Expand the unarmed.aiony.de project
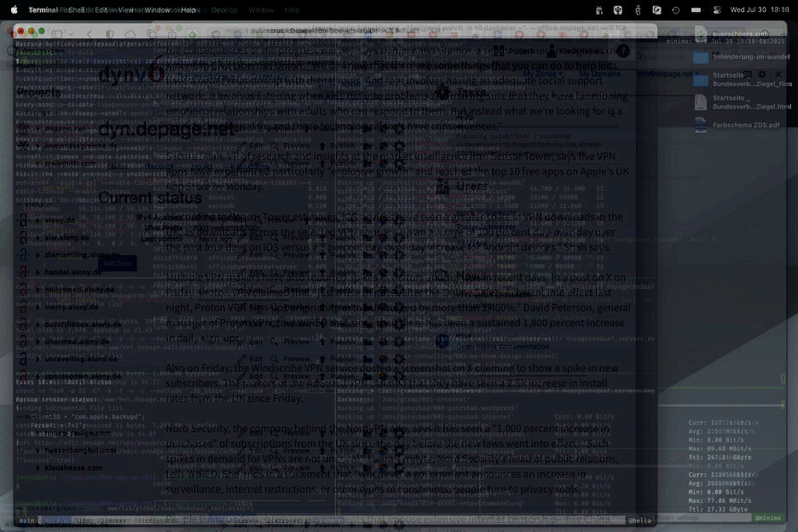The width and height of the screenshot is (798, 532). coord(38,341)
